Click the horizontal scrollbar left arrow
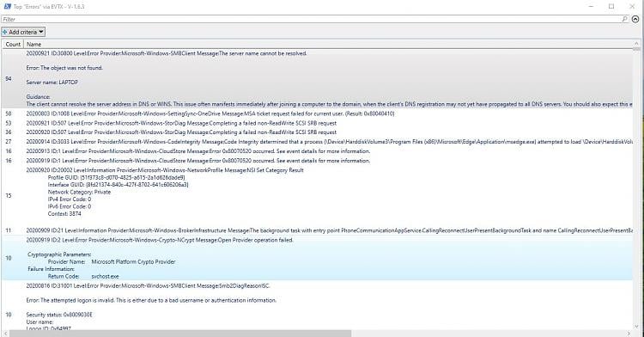The height and width of the screenshot is (337, 644). pos(4,334)
